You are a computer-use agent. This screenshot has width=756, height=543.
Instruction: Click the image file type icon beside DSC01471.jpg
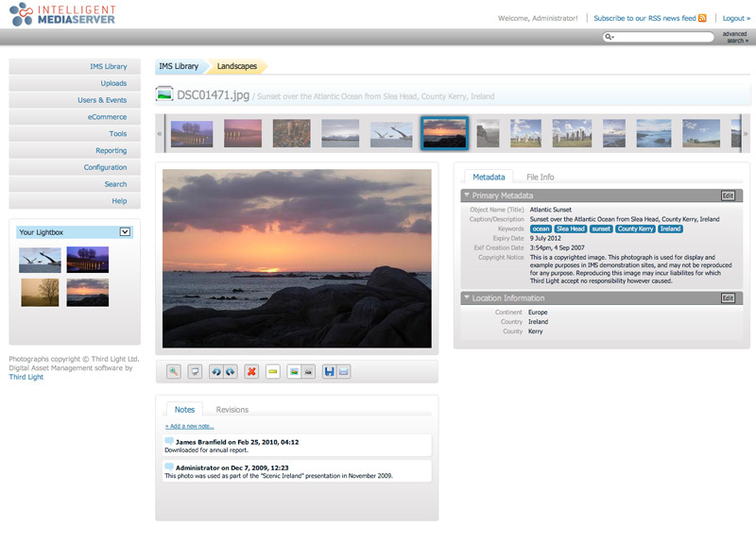point(164,93)
